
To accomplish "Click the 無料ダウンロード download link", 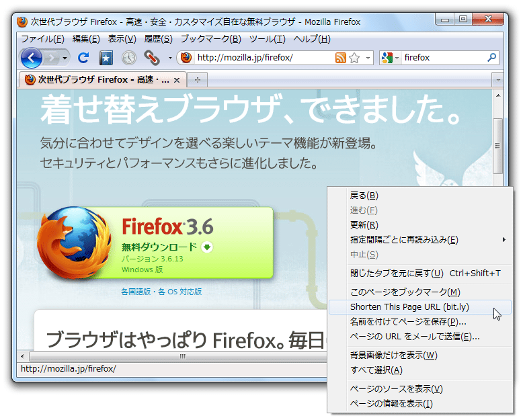I will (x=159, y=247).
